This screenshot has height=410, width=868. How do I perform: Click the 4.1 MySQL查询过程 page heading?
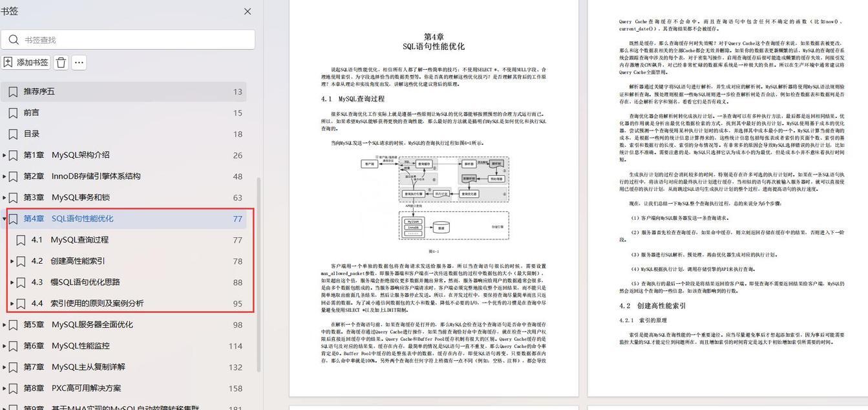click(353, 99)
